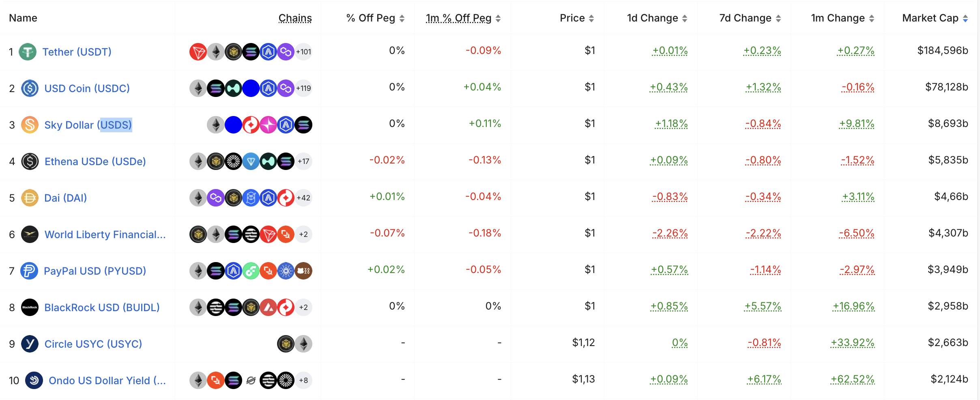Open the 1m % Off Peg header
The width and height of the screenshot is (980, 400).
point(458,18)
